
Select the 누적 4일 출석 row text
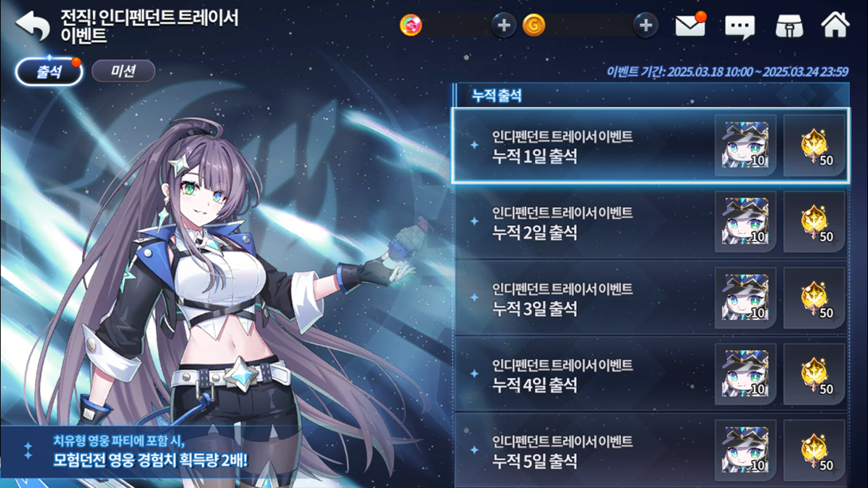tap(535, 385)
